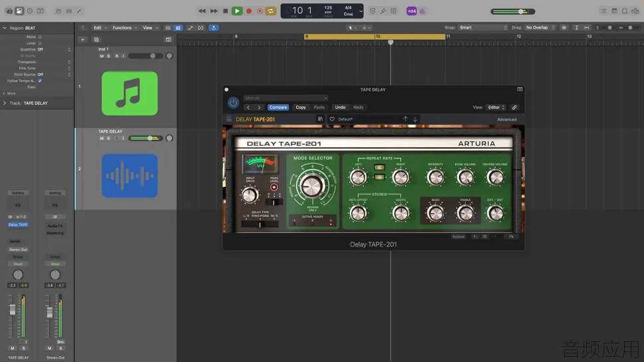644x362 pixels.
Task: Add a new track with plus button
Action: click(x=82, y=40)
